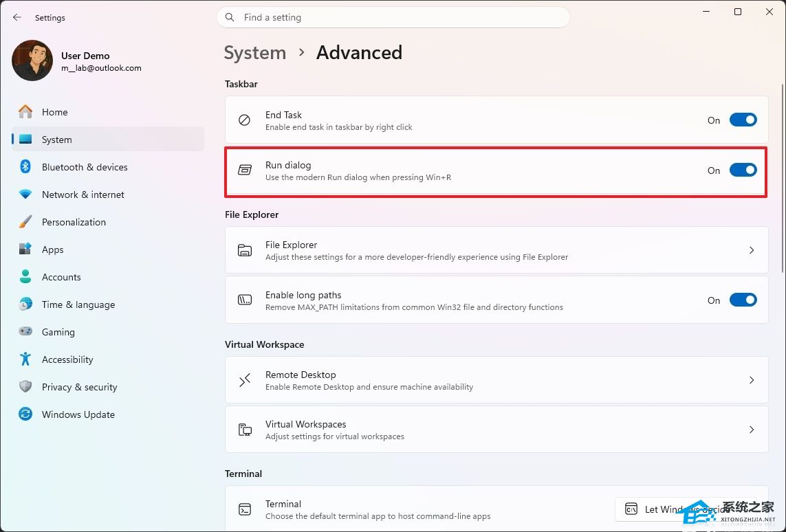This screenshot has width=786, height=532.
Task: Go to Privacy & security
Action: pyautogui.click(x=108, y=387)
